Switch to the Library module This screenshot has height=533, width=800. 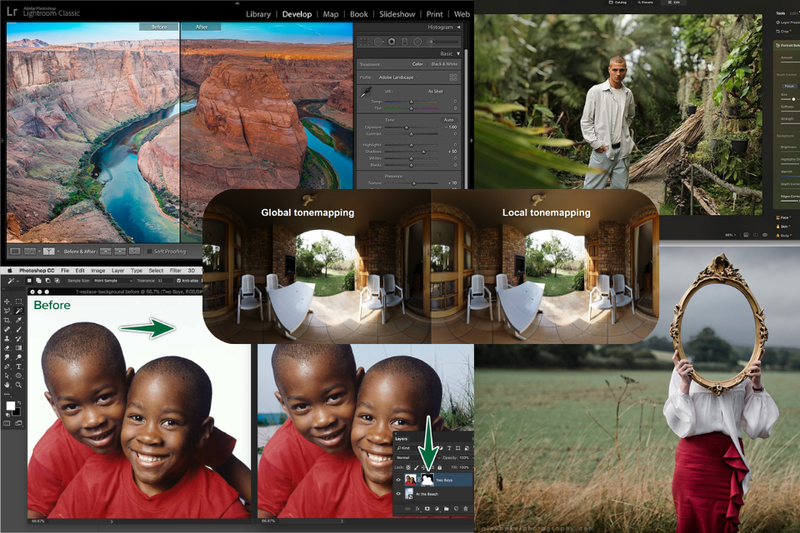(258, 14)
